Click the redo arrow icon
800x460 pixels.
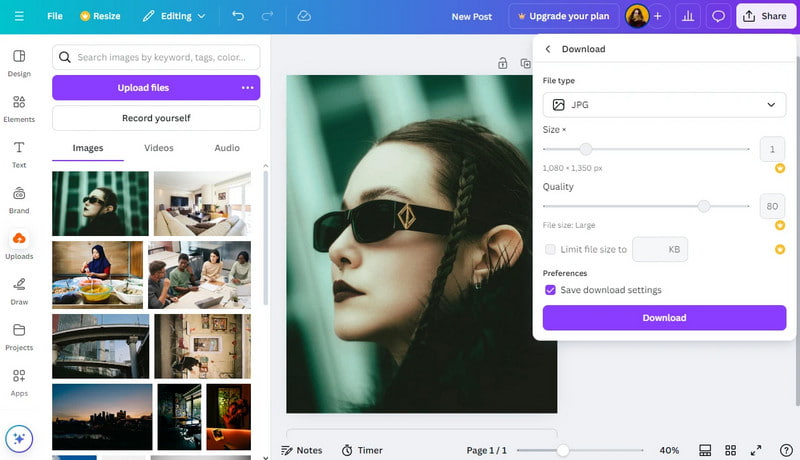[x=266, y=16]
